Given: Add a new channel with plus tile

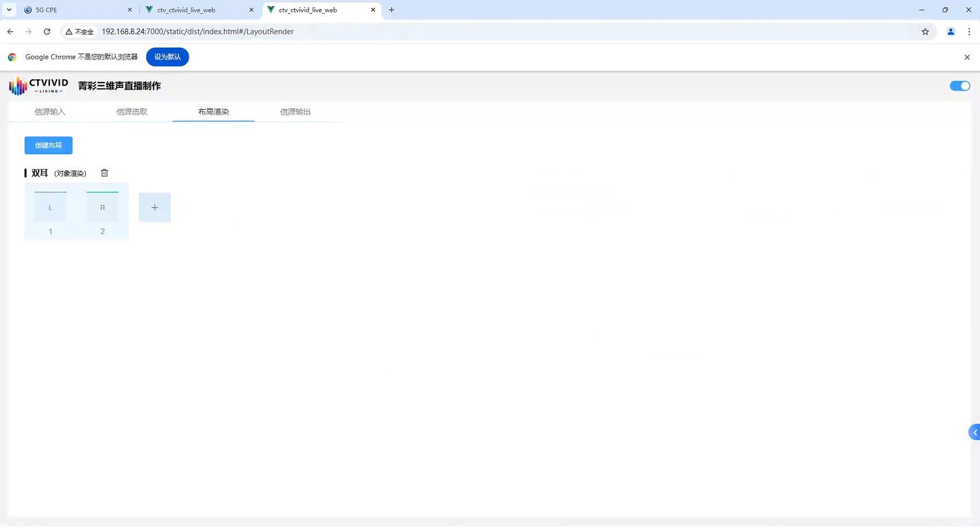Looking at the screenshot, I should 155,208.
